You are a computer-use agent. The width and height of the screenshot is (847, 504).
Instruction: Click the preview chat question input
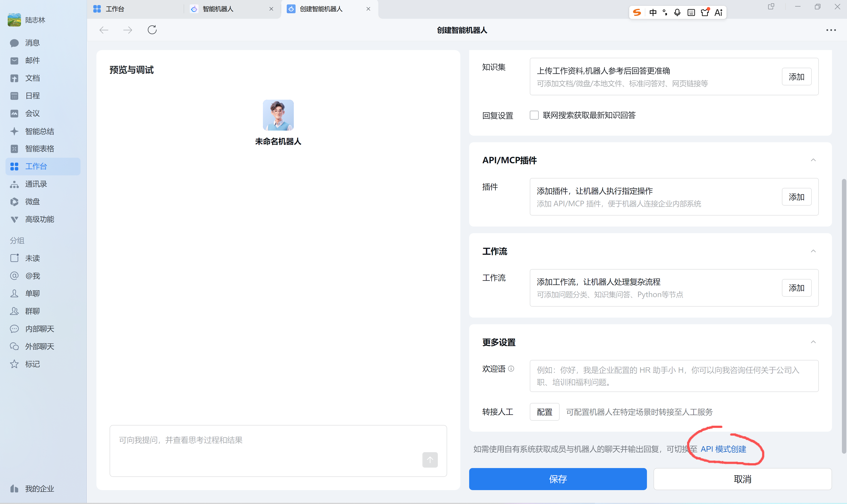278,451
